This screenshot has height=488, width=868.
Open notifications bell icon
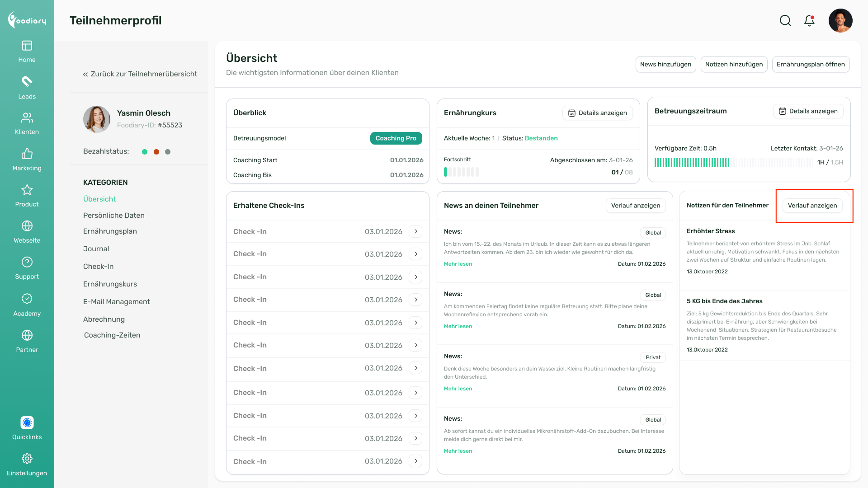click(x=809, y=21)
